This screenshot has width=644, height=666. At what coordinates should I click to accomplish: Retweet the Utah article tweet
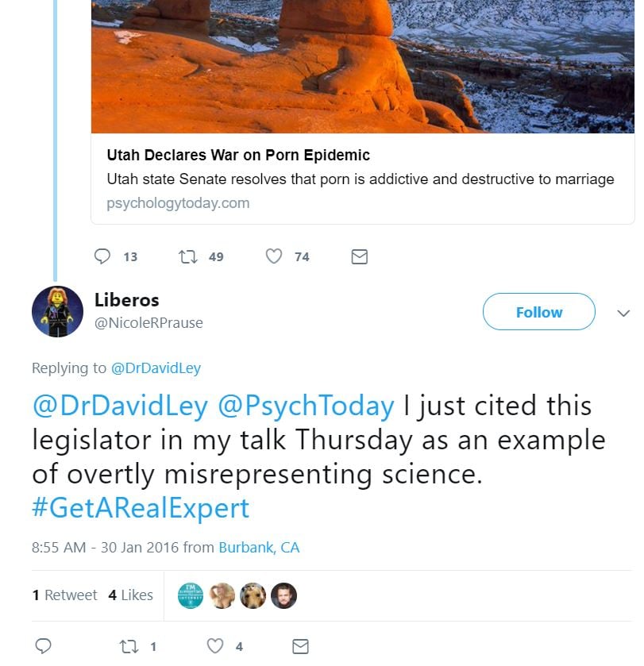pos(189,256)
